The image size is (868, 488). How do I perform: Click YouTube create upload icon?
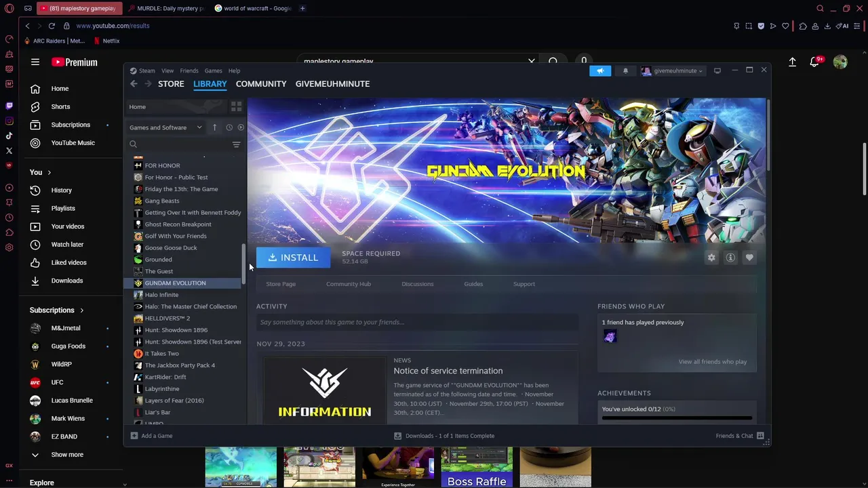[792, 62]
